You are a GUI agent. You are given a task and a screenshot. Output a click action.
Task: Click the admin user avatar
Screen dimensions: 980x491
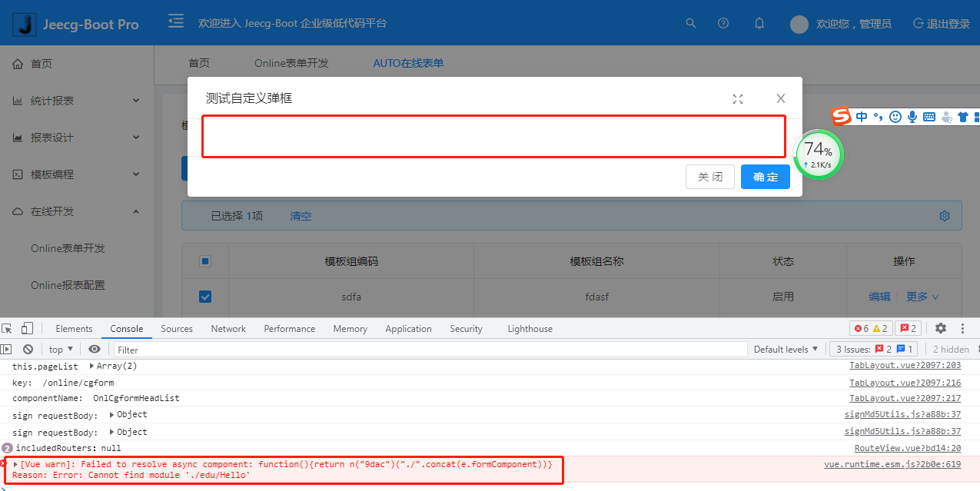tap(799, 24)
